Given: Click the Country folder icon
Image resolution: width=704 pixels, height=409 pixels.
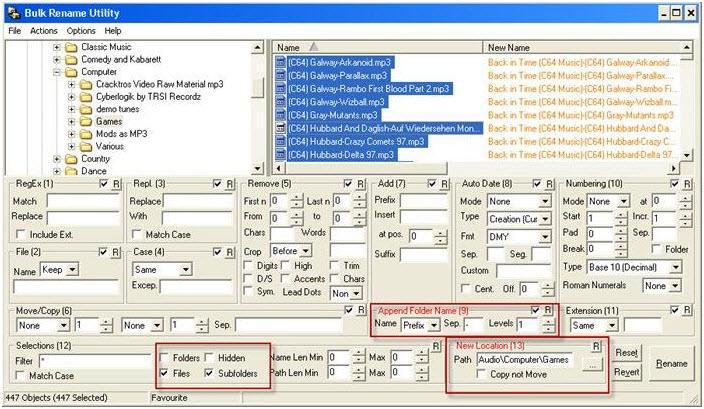Looking at the screenshot, I should pos(71,159).
